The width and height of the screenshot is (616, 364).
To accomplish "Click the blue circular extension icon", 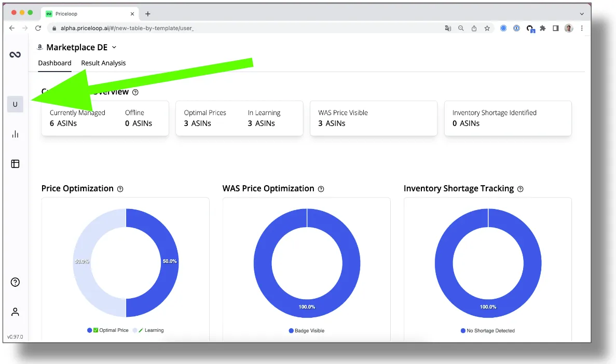I will pyautogui.click(x=503, y=29).
